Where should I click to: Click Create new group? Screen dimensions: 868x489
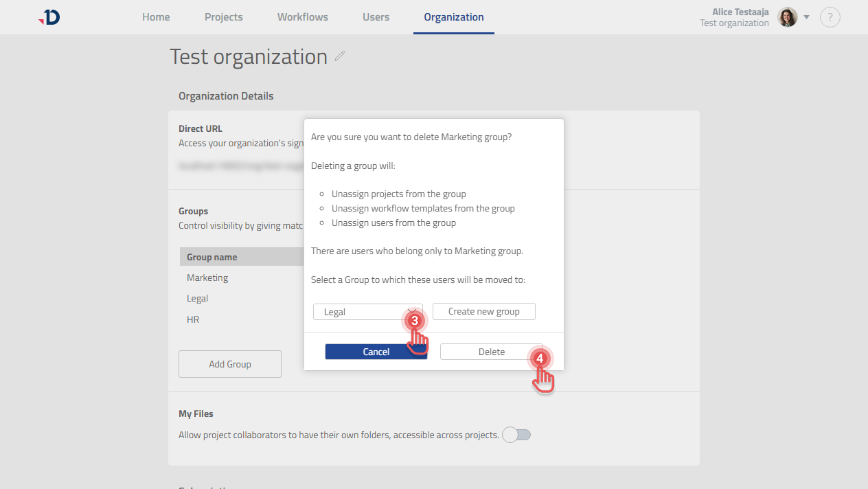pyautogui.click(x=483, y=311)
